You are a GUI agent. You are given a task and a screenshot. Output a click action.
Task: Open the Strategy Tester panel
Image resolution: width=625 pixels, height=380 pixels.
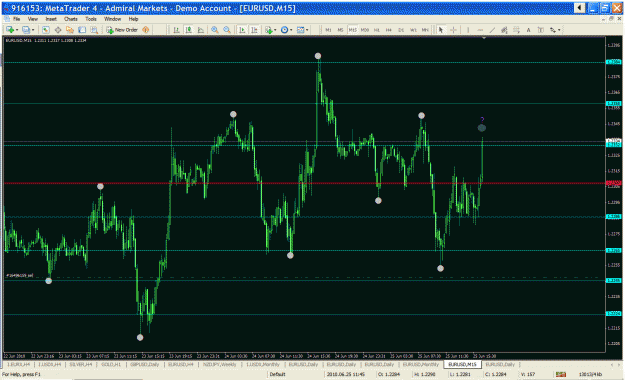click(x=94, y=30)
